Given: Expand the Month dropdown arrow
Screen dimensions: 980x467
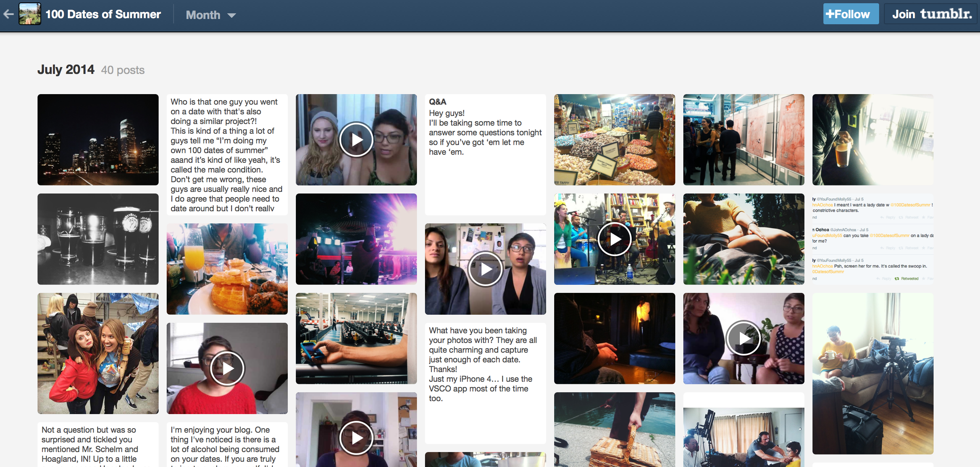Looking at the screenshot, I should pos(232,15).
